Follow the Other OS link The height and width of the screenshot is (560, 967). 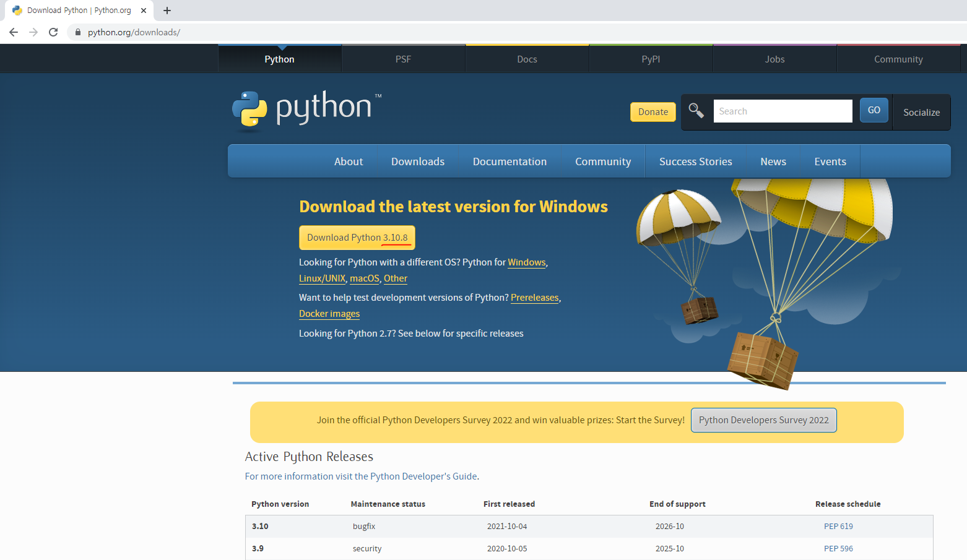tap(396, 278)
